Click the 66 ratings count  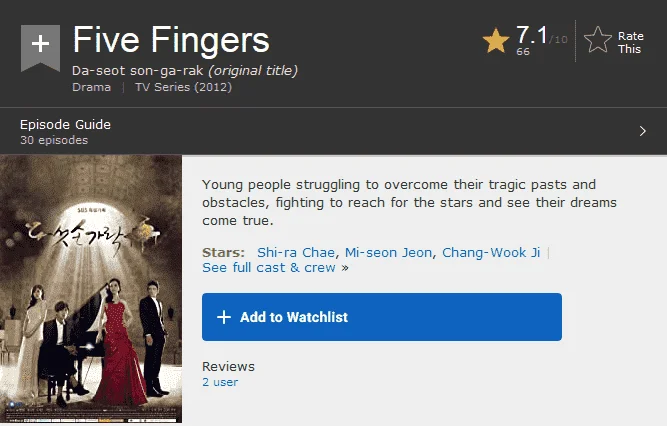click(523, 51)
